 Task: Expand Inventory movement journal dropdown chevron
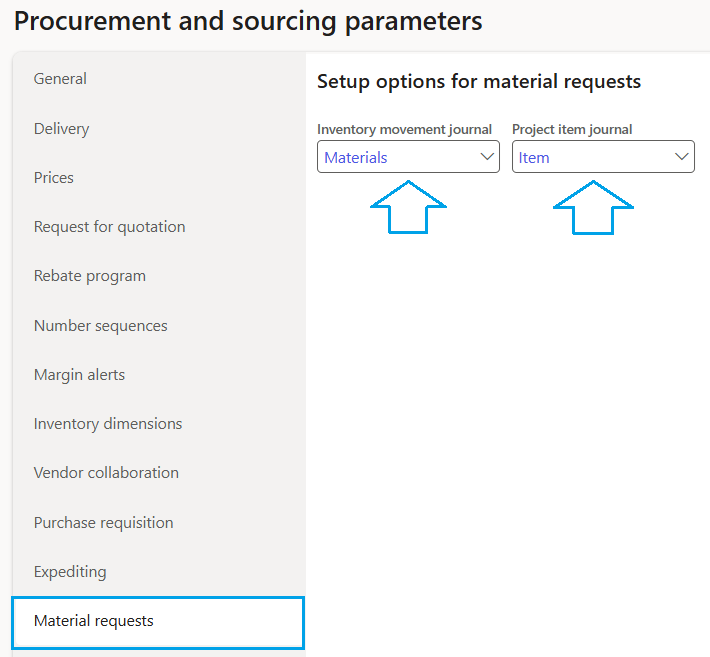coord(487,157)
